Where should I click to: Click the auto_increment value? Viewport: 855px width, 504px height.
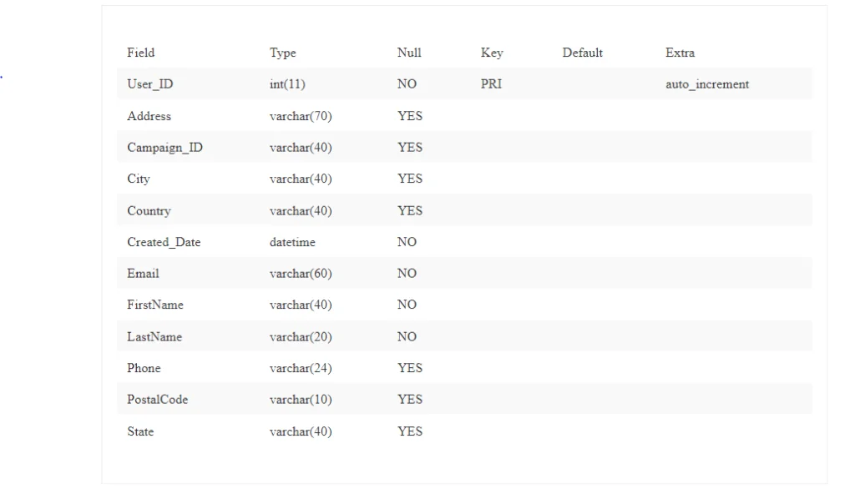coord(707,84)
